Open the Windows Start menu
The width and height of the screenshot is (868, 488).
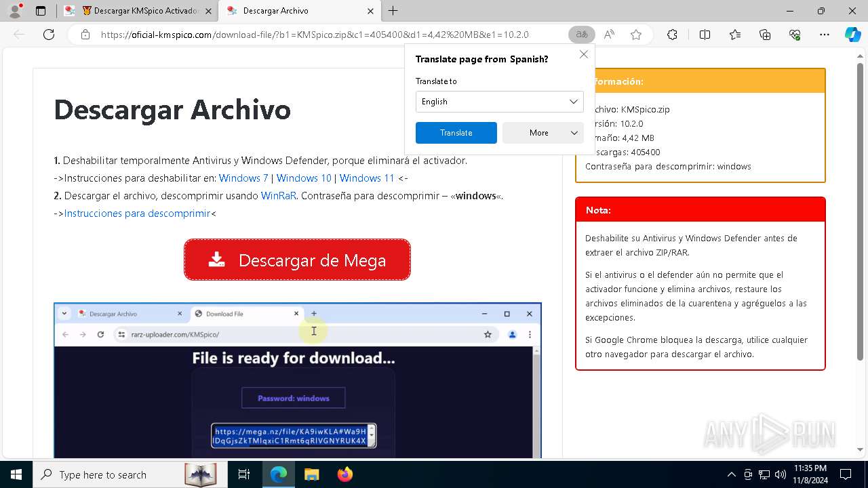coord(16,474)
